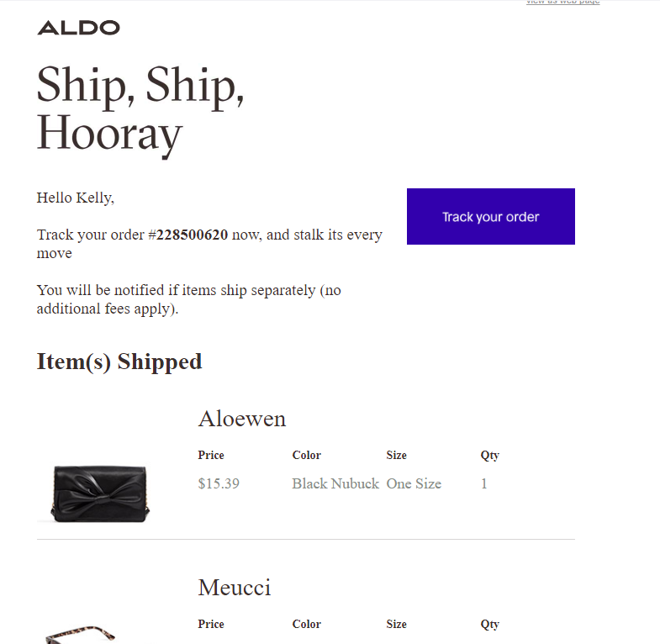This screenshot has width=660, height=644.
Task: Click the Aloewen quantity value 1
Action: point(484,484)
